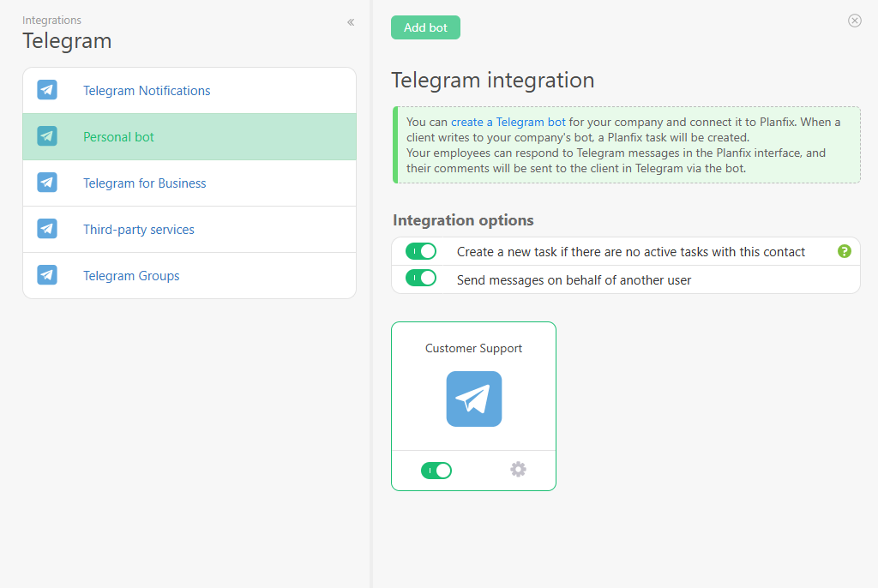
Task: Click the Telegram for Business plane icon
Action: pos(47,183)
